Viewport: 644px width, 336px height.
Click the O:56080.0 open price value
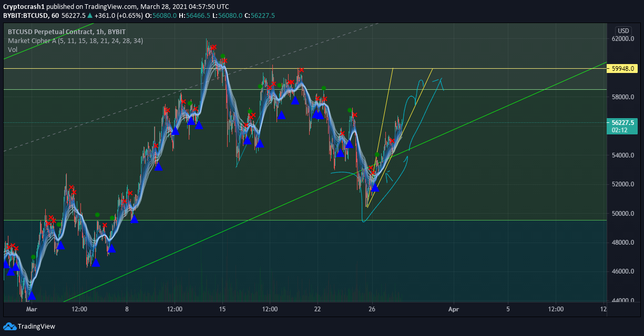click(x=160, y=16)
